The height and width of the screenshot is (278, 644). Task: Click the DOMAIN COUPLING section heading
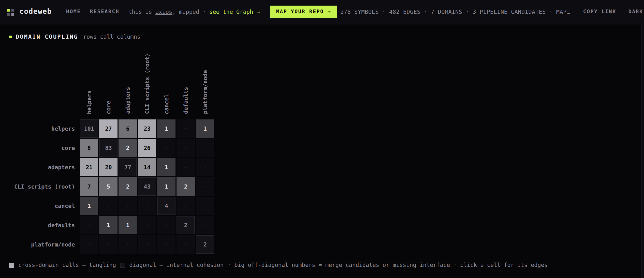click(47, 37)
